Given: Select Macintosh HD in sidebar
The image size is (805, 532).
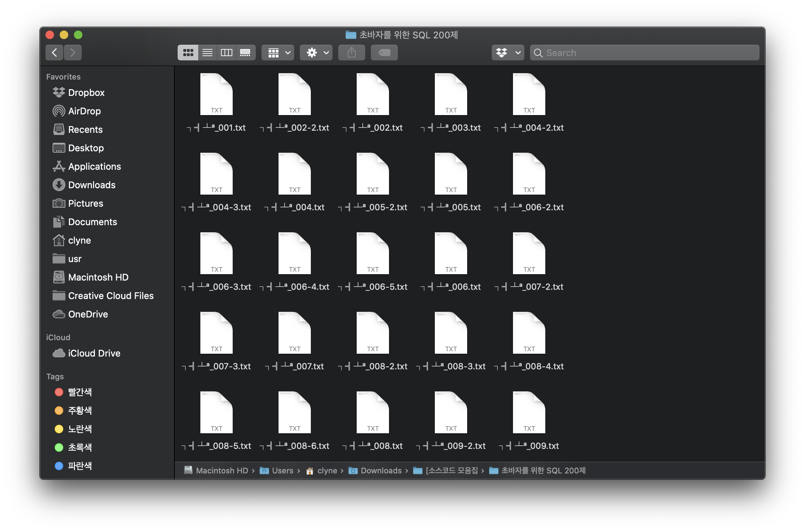Looking at the screenshot, I should pos(98,277).
